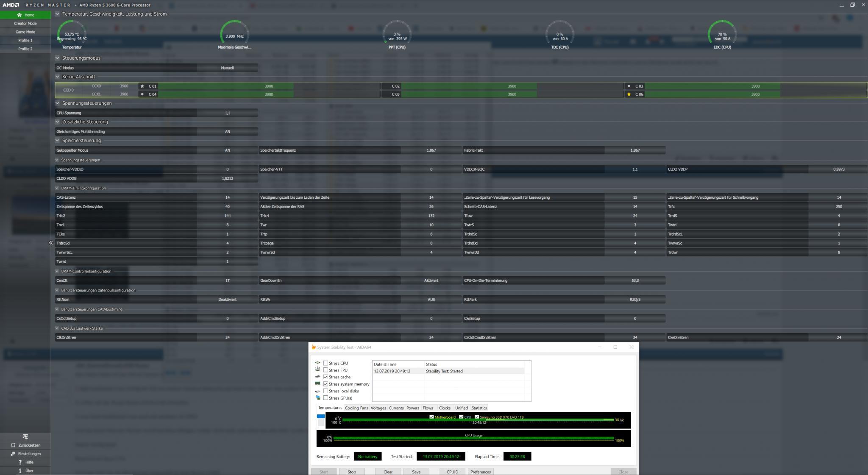Click the Zurücksetzen reset icon
This screenshot has height=475, width=868.
[x=13, y=445]
